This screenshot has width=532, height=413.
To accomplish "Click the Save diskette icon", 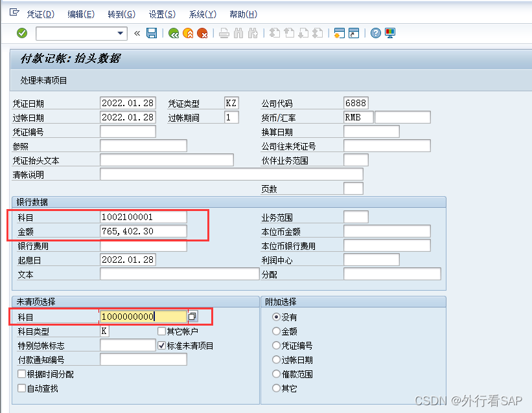I will tap(152, 33).
